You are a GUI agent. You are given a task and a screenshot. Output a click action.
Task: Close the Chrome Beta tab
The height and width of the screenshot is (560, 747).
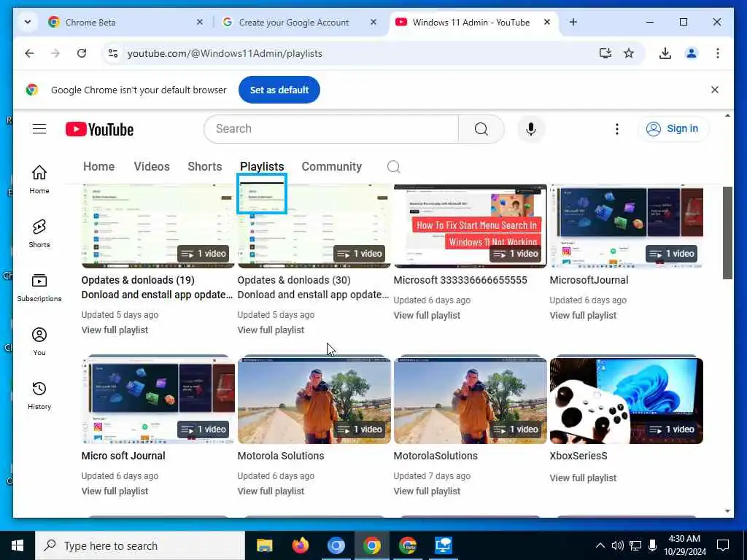tap(200, 22)
